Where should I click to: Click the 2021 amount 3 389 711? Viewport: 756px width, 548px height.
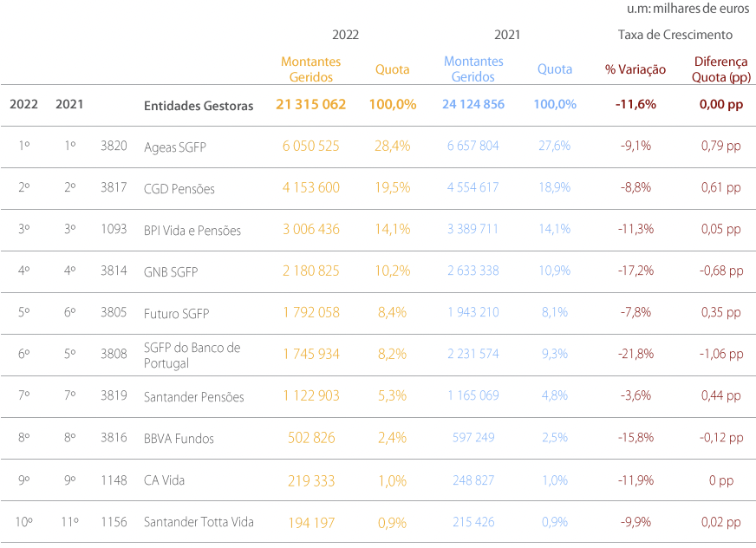point(473,229)
